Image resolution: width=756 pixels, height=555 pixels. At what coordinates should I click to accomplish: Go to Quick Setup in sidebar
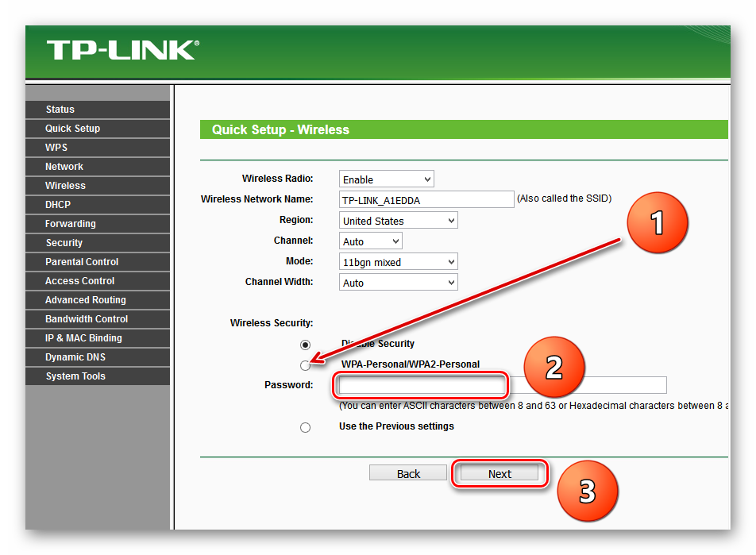coord(72,129)
